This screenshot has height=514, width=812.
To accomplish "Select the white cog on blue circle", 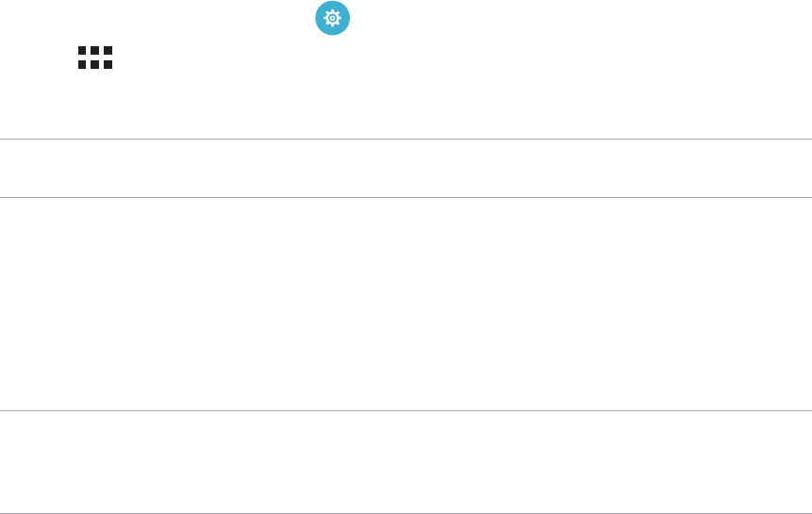I will (x=332, y=18).
